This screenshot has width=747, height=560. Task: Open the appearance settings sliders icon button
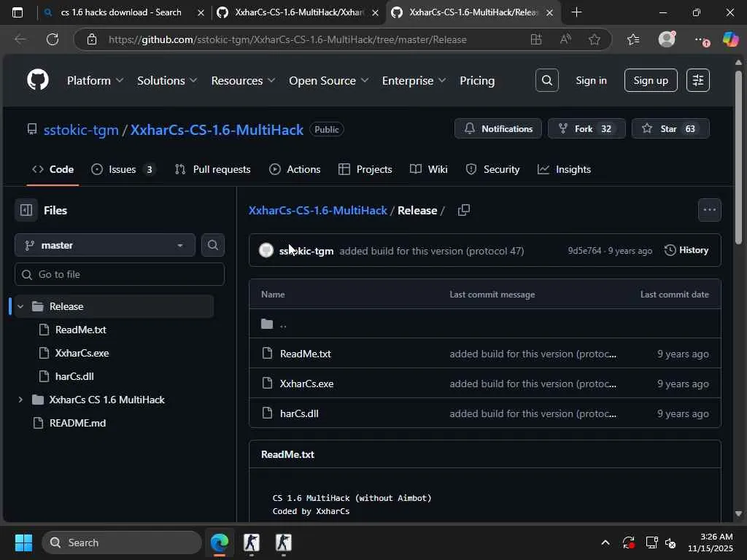(698, 80)
